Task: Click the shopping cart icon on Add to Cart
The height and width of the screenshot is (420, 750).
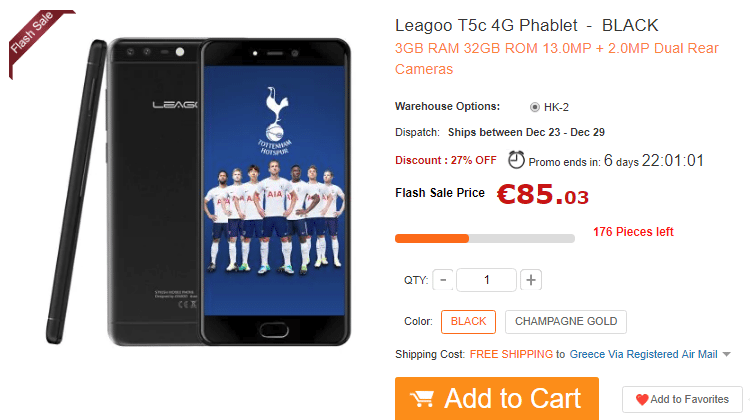Action: coord(421,398)
